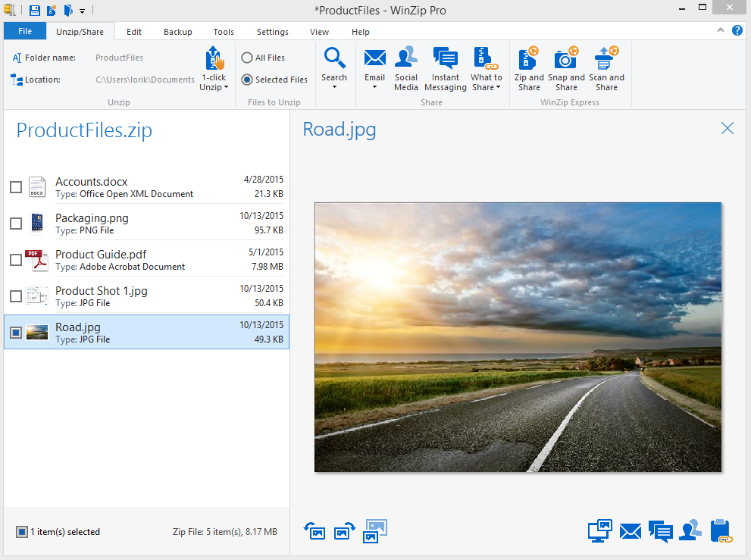Click the Email envelope icon in ribbon
751x560 pixels.
click(x=374, y=58)
